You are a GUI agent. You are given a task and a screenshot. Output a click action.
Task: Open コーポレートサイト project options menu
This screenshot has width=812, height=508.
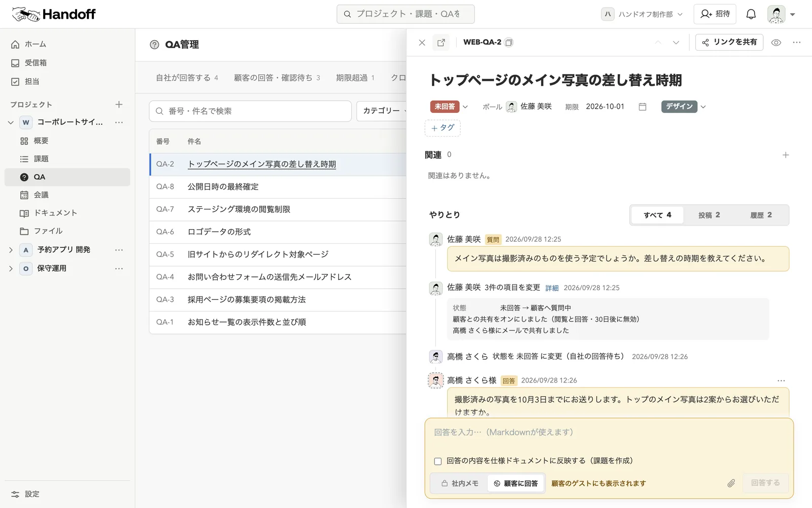click(x=119, y=122)
